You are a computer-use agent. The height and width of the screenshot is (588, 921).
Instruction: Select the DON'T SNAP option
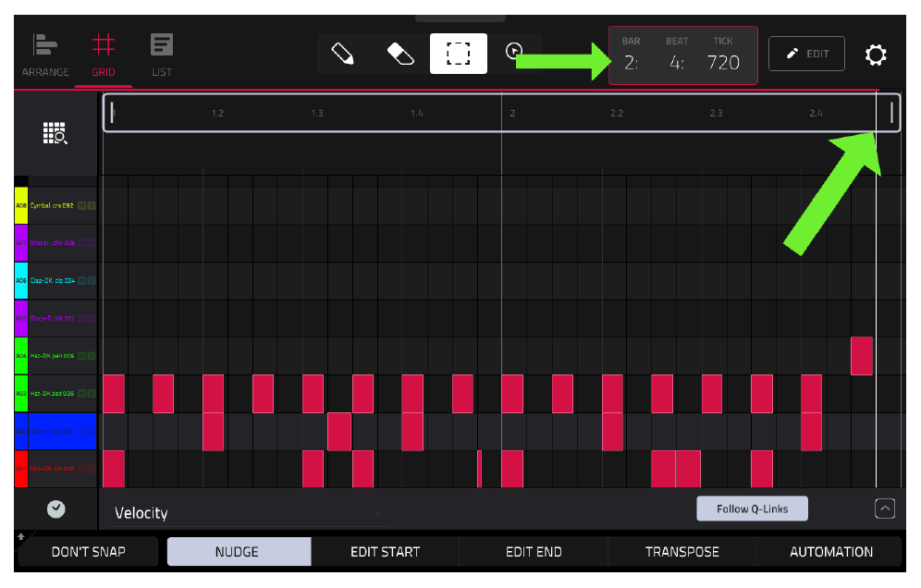click(88, 552)
